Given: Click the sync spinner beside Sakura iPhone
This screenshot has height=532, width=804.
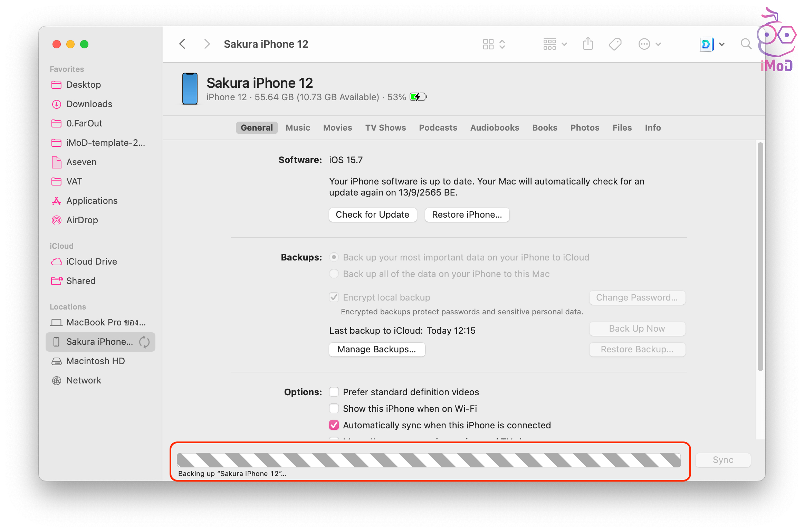Looking at the screenshot, I should pyautogui.click(x=144, y=342).
